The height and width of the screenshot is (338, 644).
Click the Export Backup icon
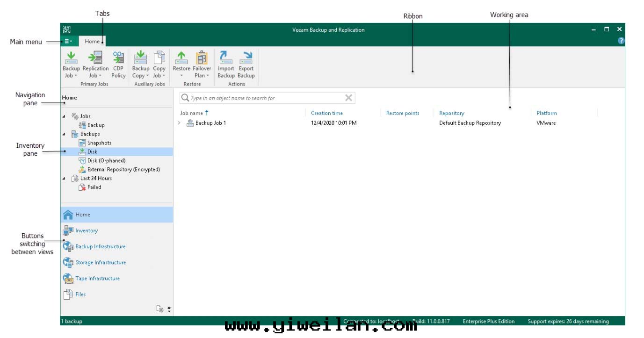(x=246, y=58)
